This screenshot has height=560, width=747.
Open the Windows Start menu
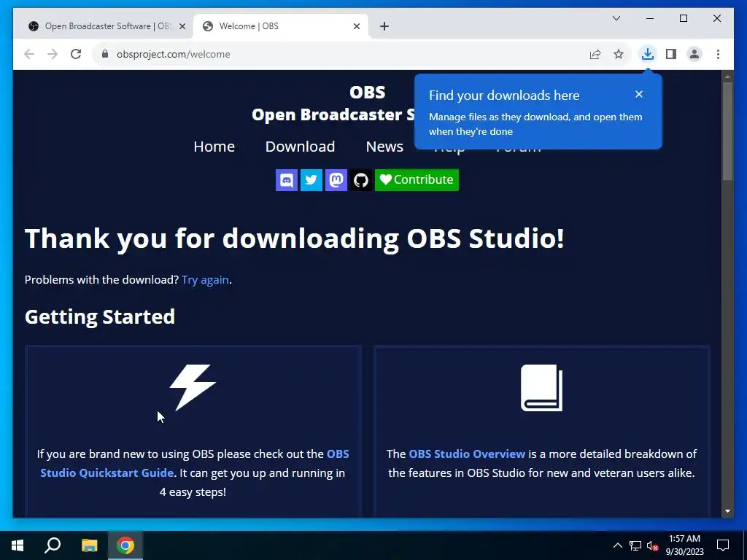(x=18, y=545)
